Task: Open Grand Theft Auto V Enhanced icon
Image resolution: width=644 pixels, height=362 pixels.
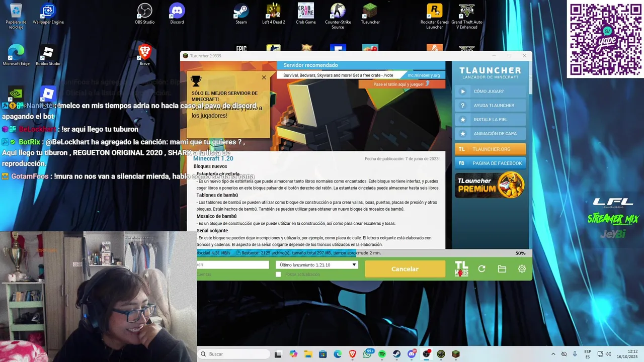Action: coord(467,17)
